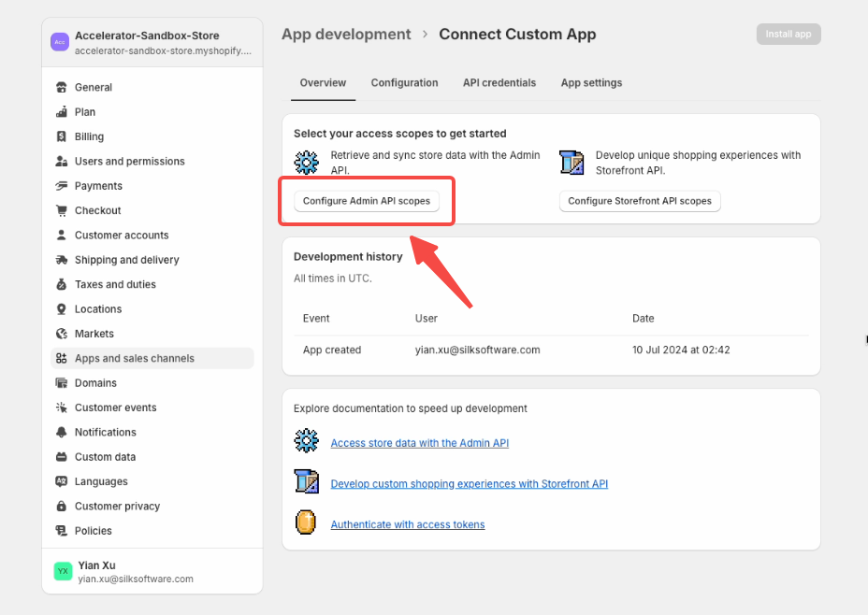Viewport: 868px width, 615px height.
Task: Click the General storefront icon in sidebar
Action: click(x=62, y=87)
